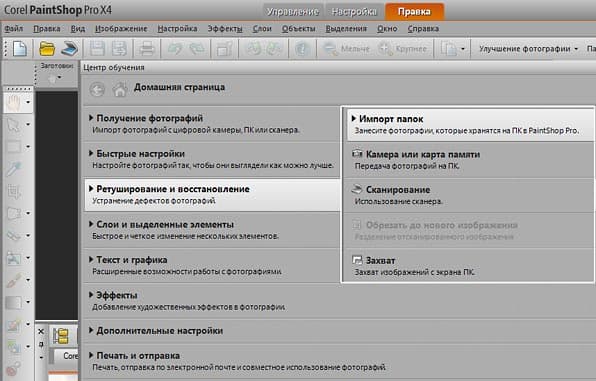Image resolution: width=596 pixels, height=381 pixels.
Task: Select the Pick arrow tool
Action: pos(14,124)
